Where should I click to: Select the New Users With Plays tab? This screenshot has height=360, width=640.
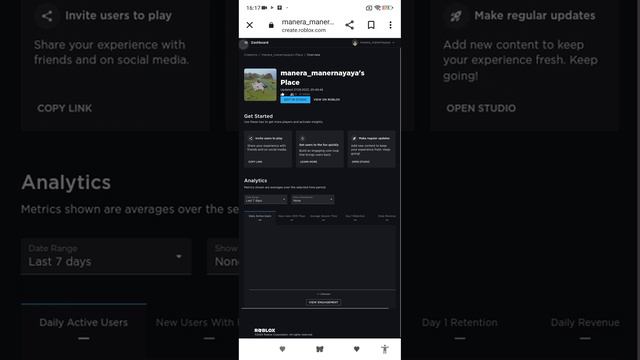click(x=291, y=218)
